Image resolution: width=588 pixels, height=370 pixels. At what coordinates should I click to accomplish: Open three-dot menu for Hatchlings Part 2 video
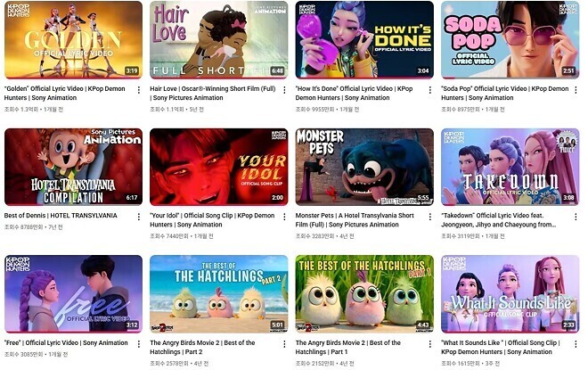pos(284,344)
